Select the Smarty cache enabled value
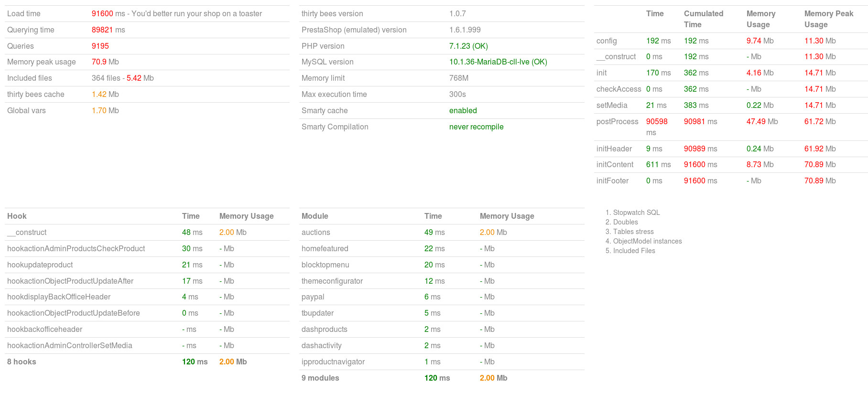 (463, 111)
